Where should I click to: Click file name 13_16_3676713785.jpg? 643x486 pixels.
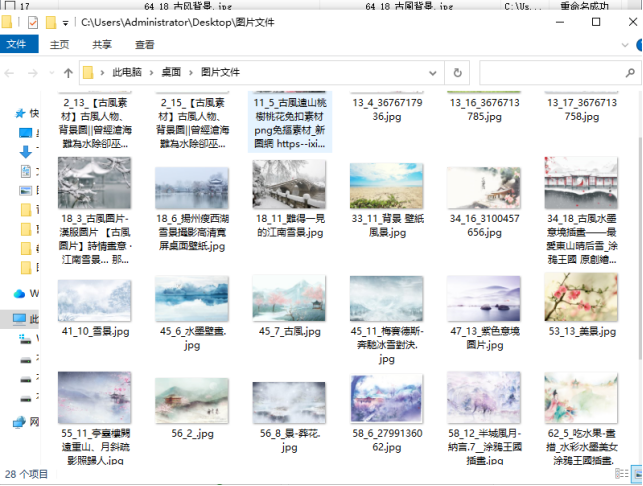pos(484,110)
